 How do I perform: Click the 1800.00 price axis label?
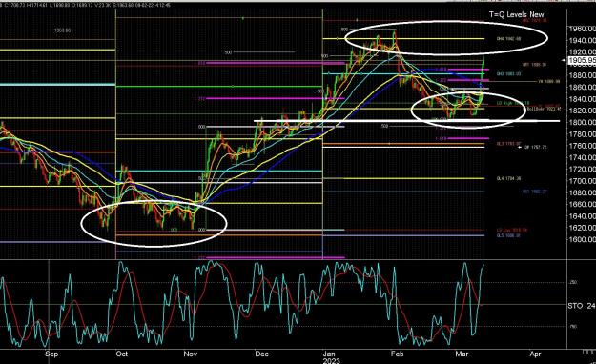(x=583, y=122)
